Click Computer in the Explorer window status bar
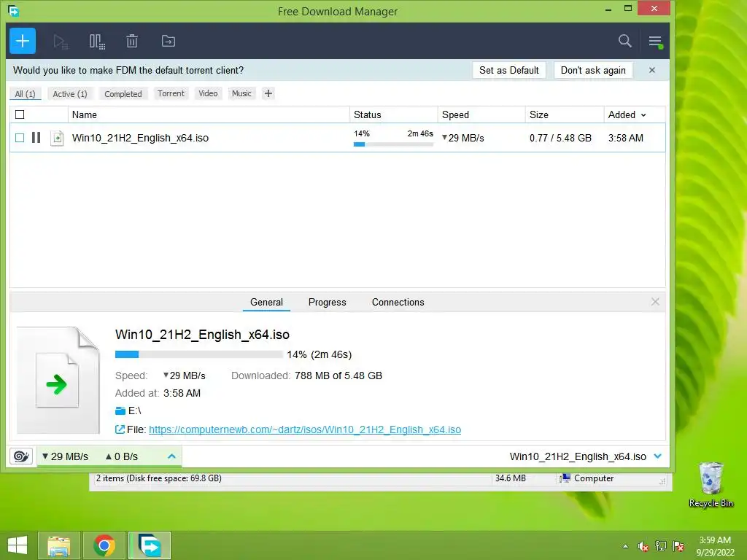The width and height of the screenshot is (747, 560). tap(587, 478)
